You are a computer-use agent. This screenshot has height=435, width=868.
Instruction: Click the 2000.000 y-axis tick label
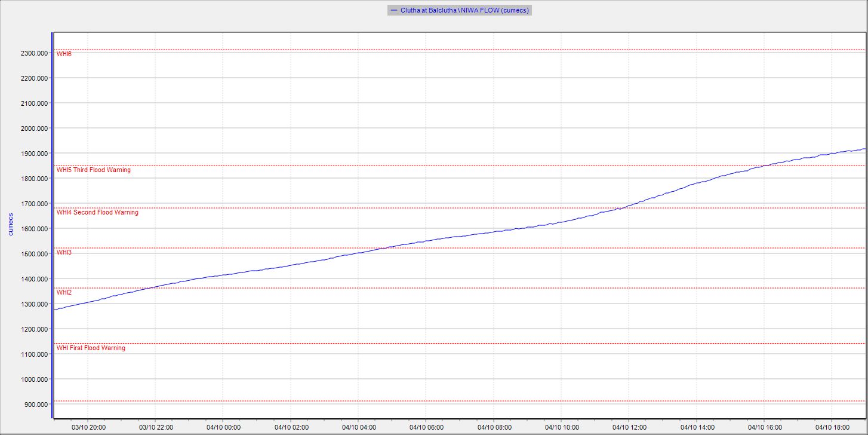point(33,128)
